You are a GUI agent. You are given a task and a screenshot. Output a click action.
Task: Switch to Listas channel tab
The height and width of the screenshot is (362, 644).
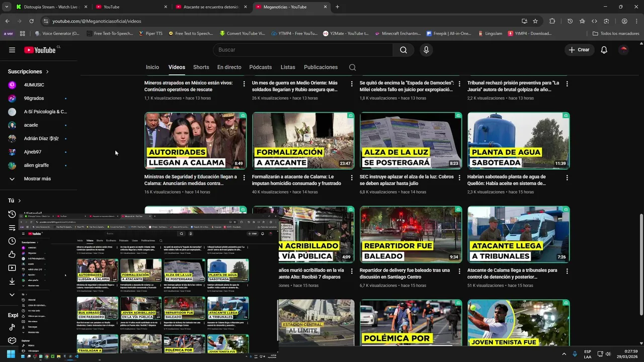288,67
